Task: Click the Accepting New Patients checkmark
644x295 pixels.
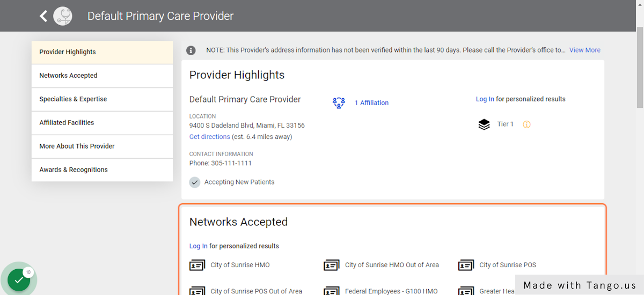Action: [x=195, y=182]
